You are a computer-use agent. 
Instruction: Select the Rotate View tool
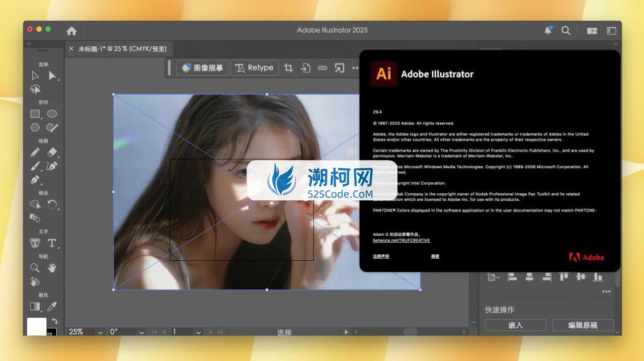point(35,281)
